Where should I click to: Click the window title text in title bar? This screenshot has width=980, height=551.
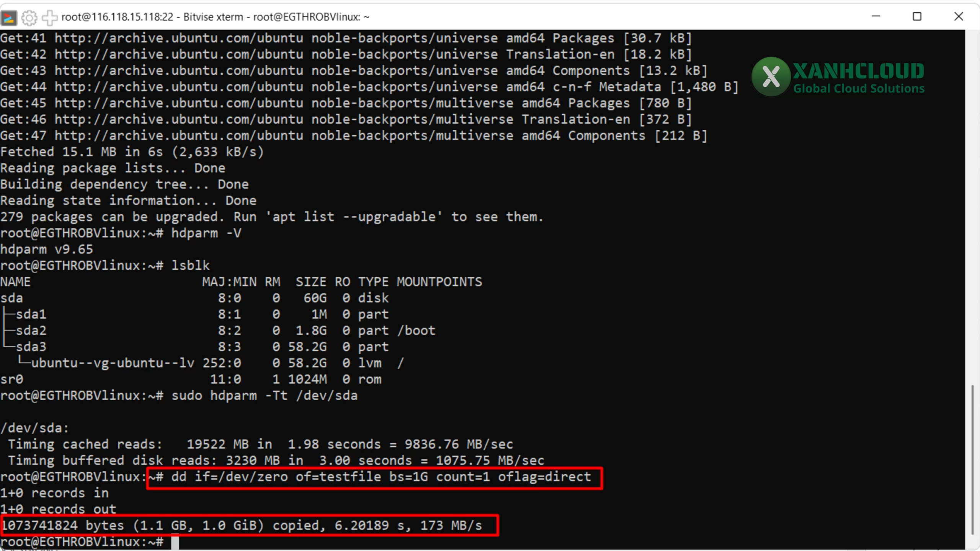(215, 17)
